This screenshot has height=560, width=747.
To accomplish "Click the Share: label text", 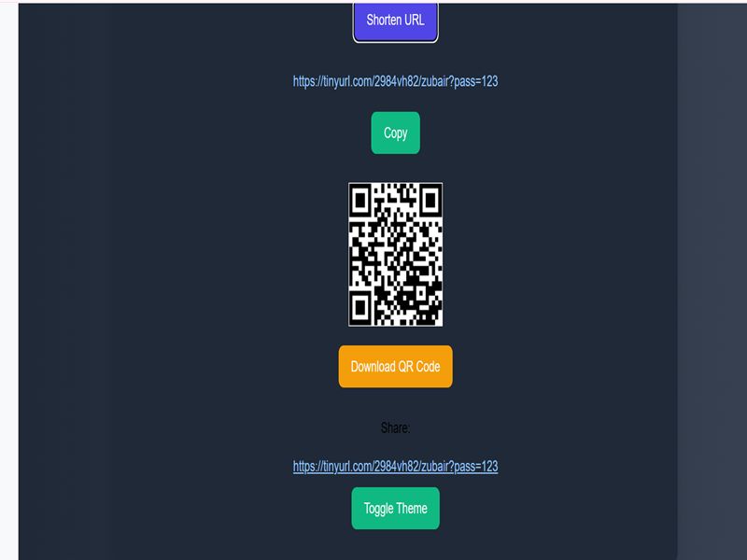I will [x=395, y=427].
